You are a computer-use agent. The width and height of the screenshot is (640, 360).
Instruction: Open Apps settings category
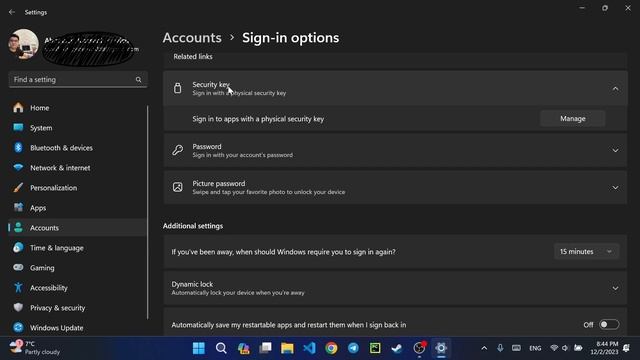78,208
